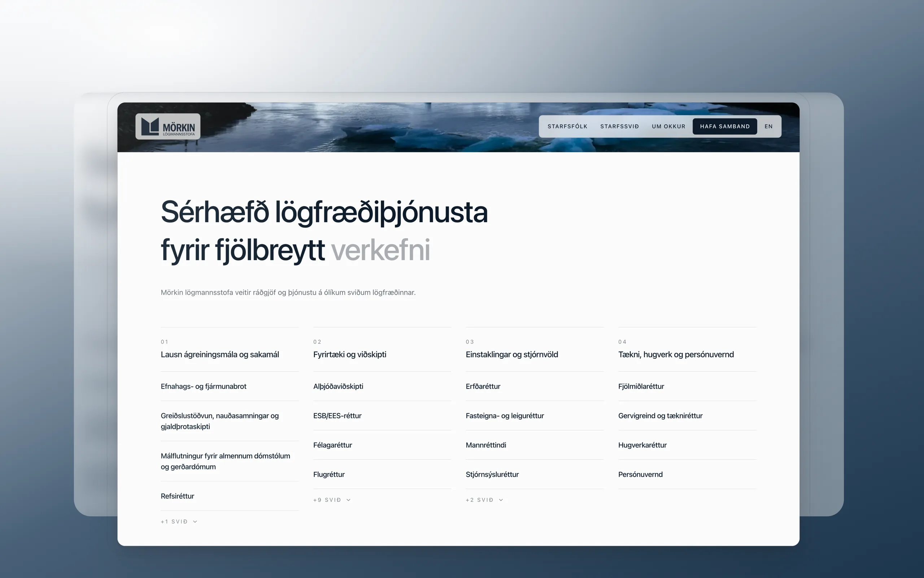Go to the Um okkur page

coord(668,126)
